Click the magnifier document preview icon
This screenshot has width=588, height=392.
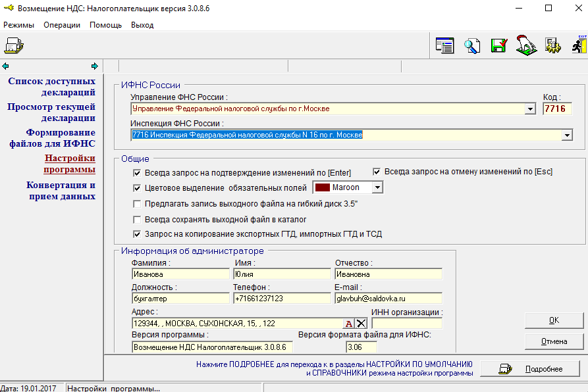click(472, 45)
